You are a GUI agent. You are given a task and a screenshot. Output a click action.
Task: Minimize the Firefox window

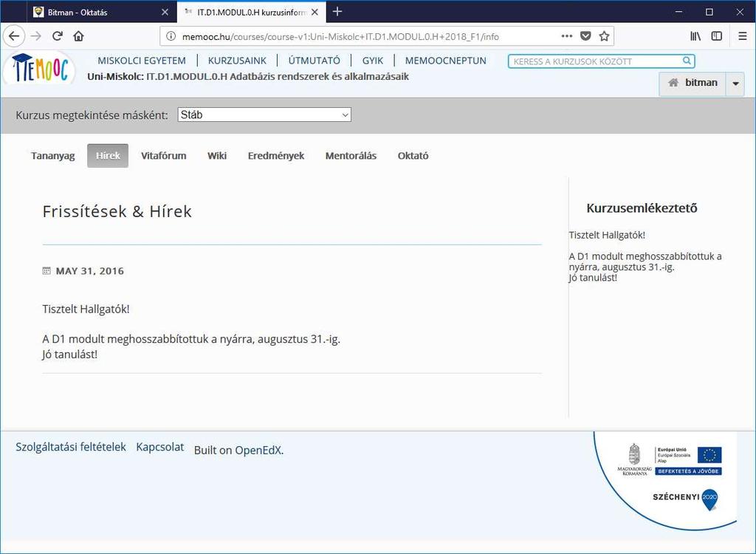[679, 12]
